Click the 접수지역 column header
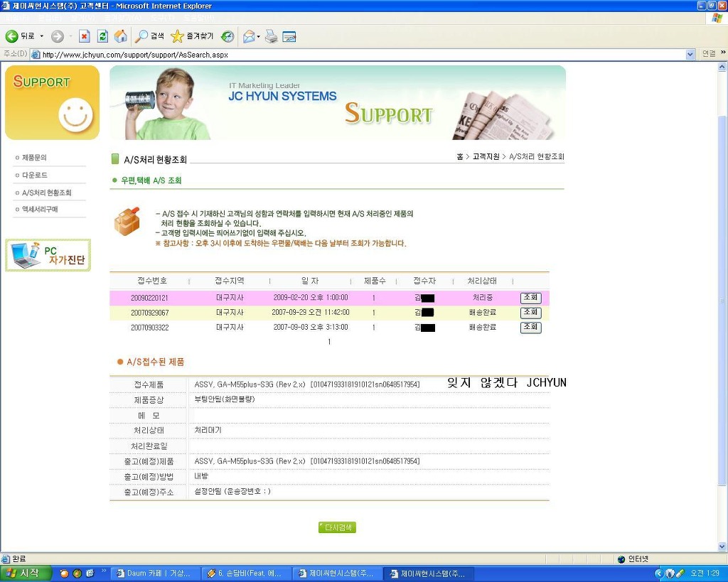 pyautogui.click(x=230, y=281)
